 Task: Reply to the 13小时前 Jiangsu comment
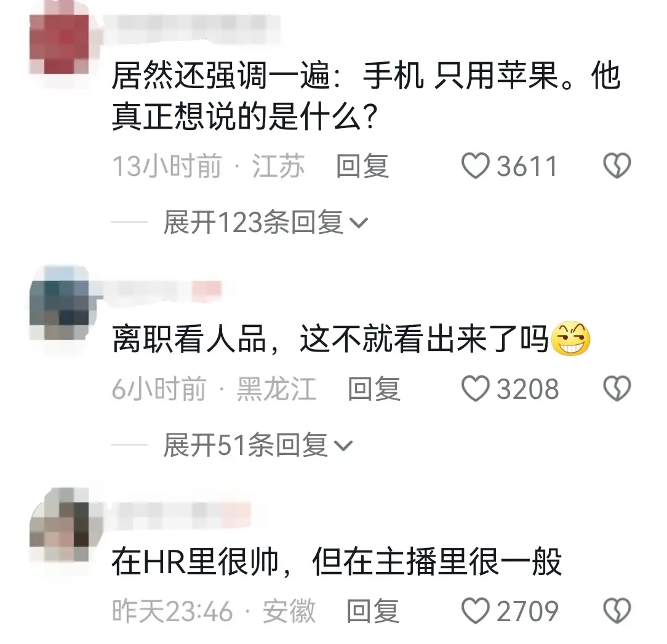coord(362,166)
